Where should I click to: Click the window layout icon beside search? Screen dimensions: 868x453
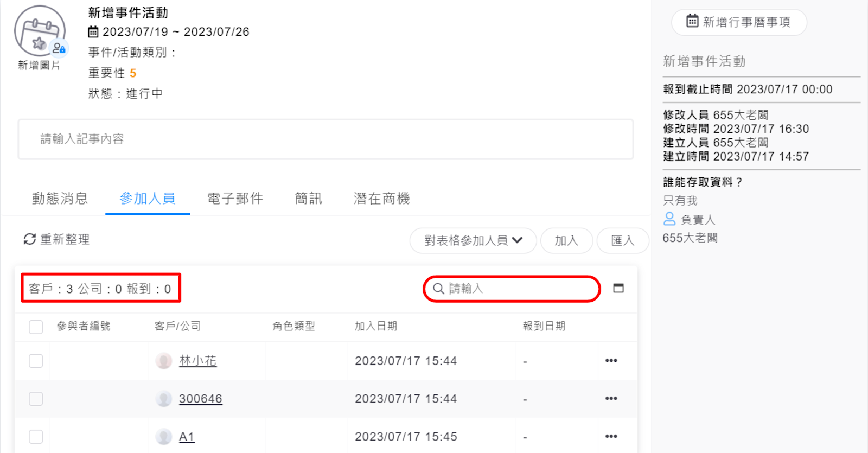(618, 288)
